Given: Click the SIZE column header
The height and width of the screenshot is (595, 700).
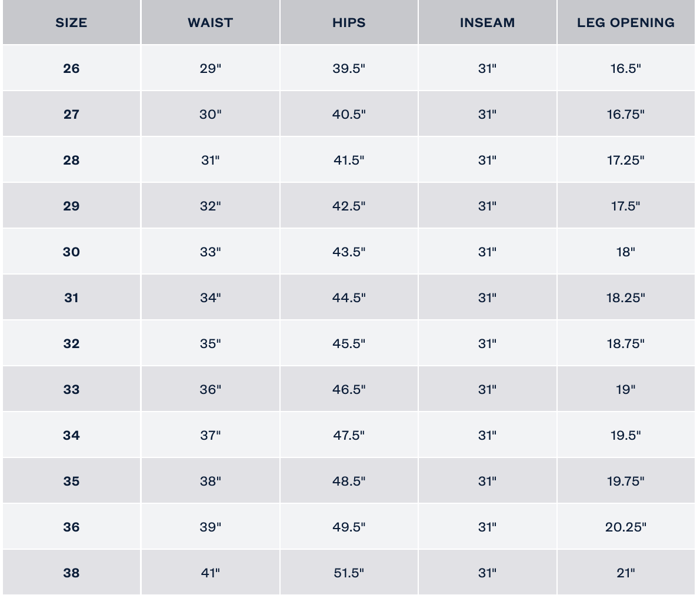Looking at the screenshot, I should 71,23.
